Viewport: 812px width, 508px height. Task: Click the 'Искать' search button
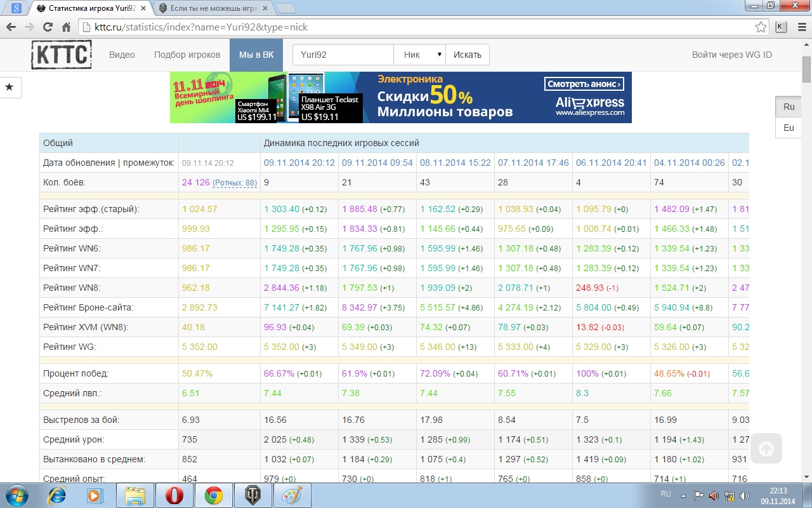click(468, 55)
